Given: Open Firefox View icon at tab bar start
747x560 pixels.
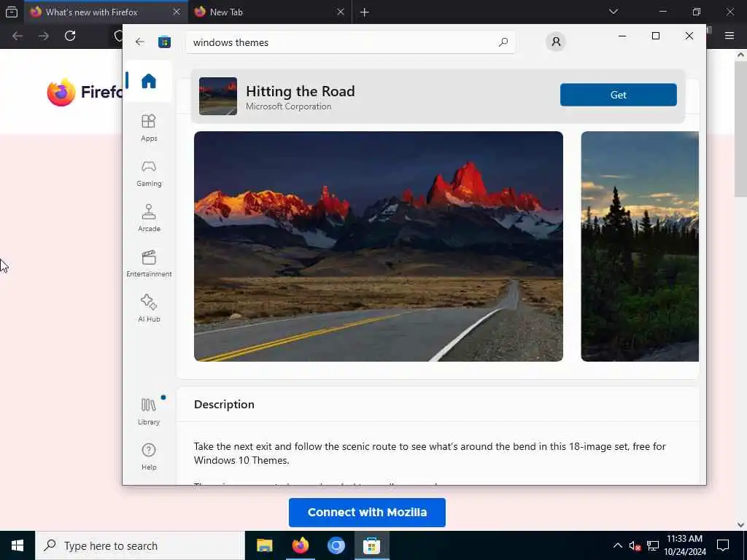Looking at the screenshot, I should tap(12, 12).
